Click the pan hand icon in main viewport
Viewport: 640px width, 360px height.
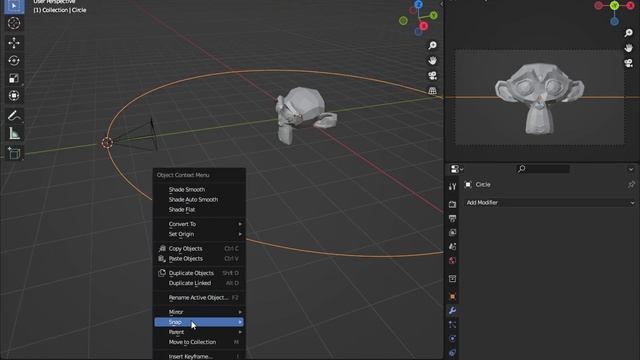[x=432, y=60]
